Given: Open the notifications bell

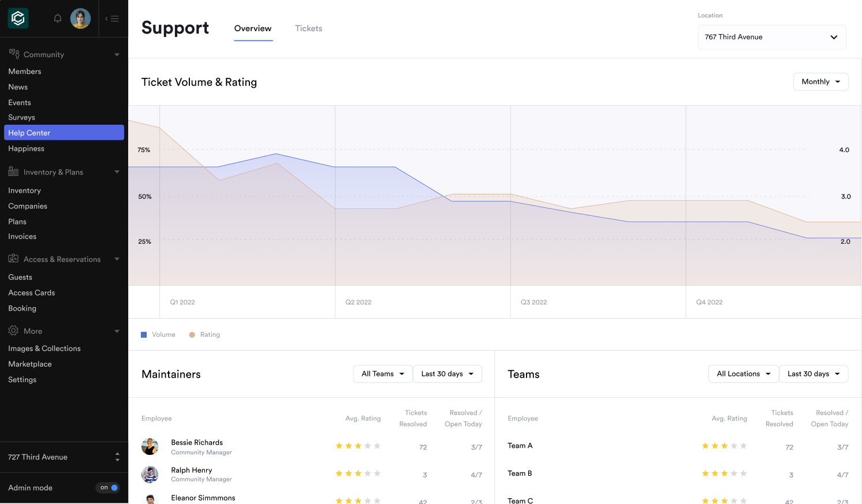Looking at the screenshot, I should coord(58,18).
